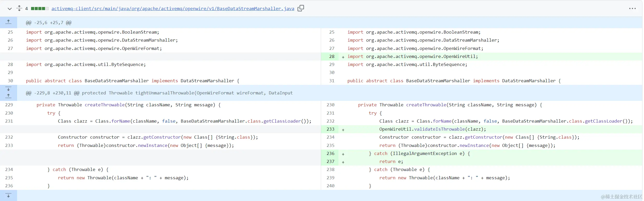Click right-side line number 31
Viewport: 644px width, 201px height.
click(x=332, y=81)
